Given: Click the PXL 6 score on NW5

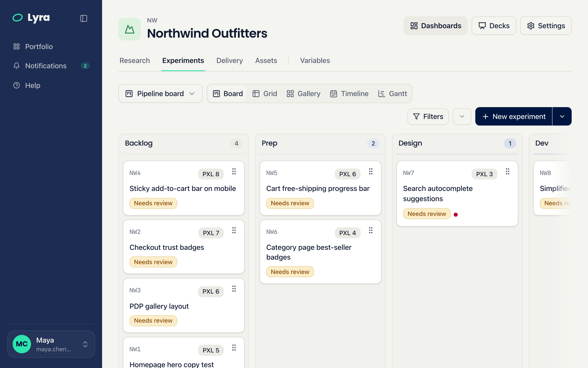Looking at the screenshot, I should click(347, 174).
